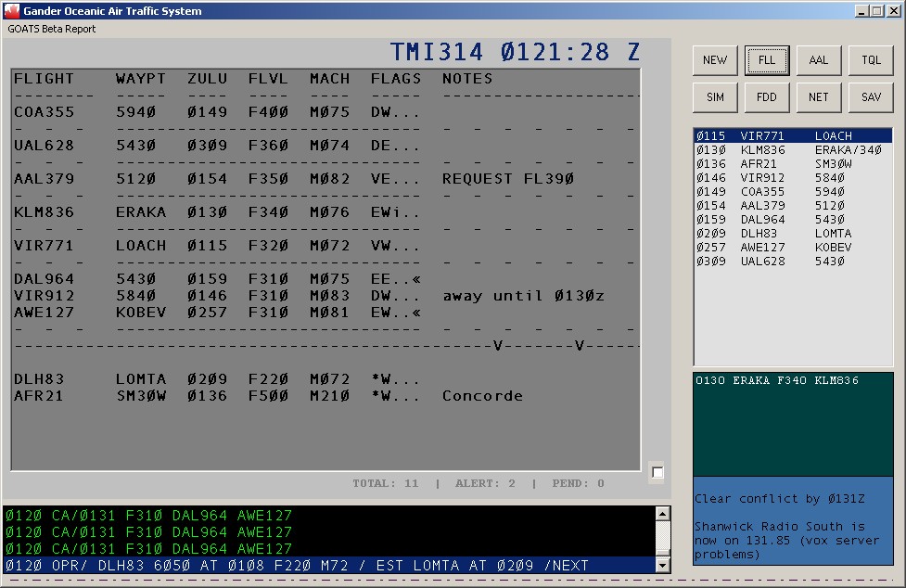Select DAL964 5430 list entry
This screenshot has height=588, width=906.
coord(793,220)
